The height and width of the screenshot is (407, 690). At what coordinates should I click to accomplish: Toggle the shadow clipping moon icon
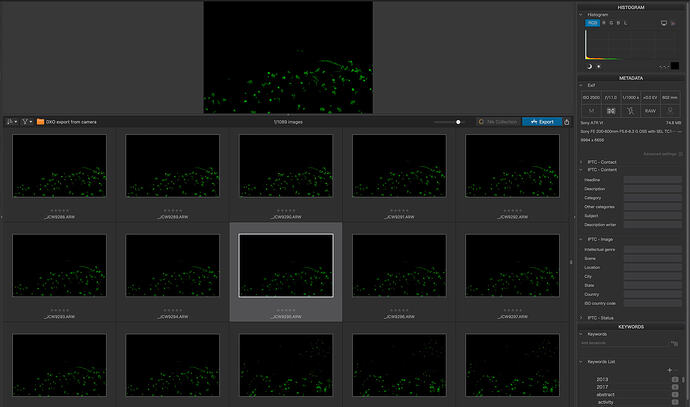[589, 66]
